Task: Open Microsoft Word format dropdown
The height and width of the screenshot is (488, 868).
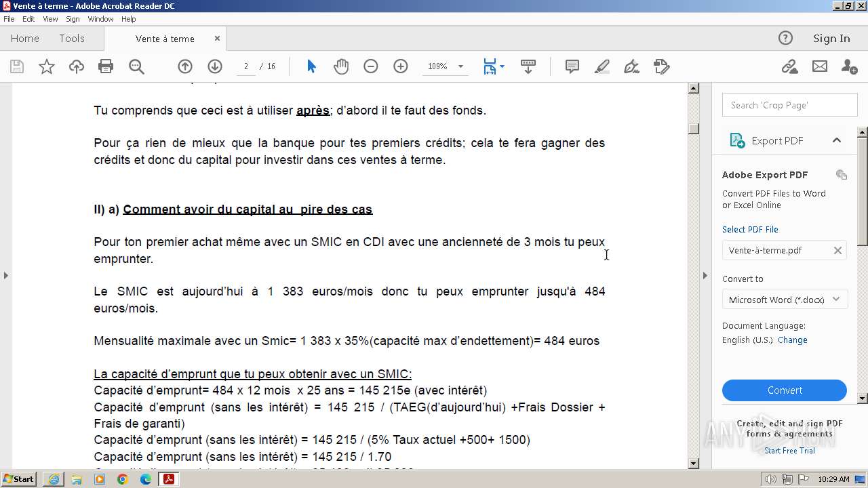Action: coord(785,300)
